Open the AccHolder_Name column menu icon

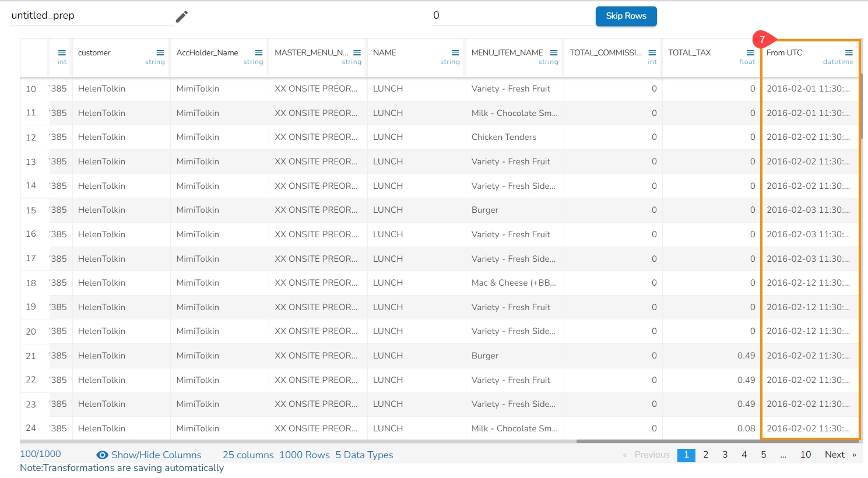259,53
